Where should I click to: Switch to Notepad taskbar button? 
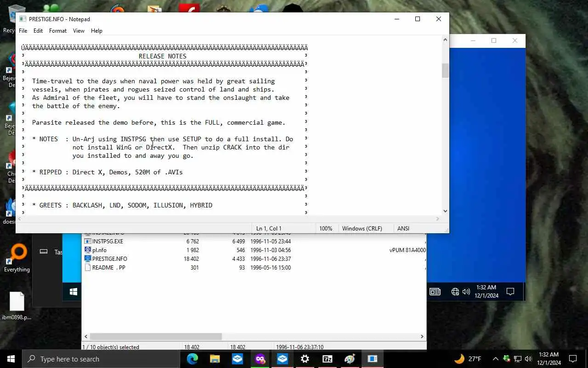point(373,359)
